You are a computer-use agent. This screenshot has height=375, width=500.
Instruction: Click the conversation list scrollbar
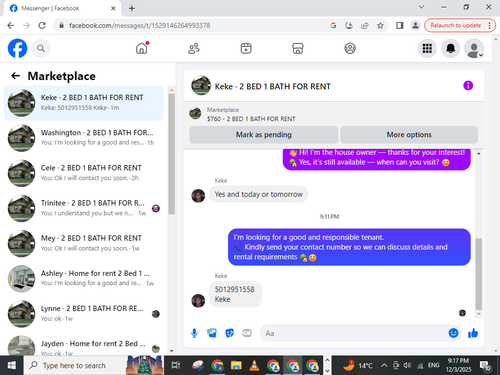pos(171,153)
